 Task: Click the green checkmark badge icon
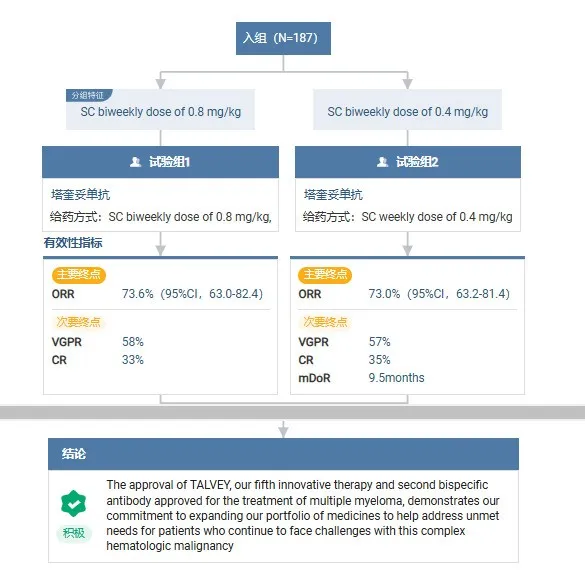click(x=73, y=503)
